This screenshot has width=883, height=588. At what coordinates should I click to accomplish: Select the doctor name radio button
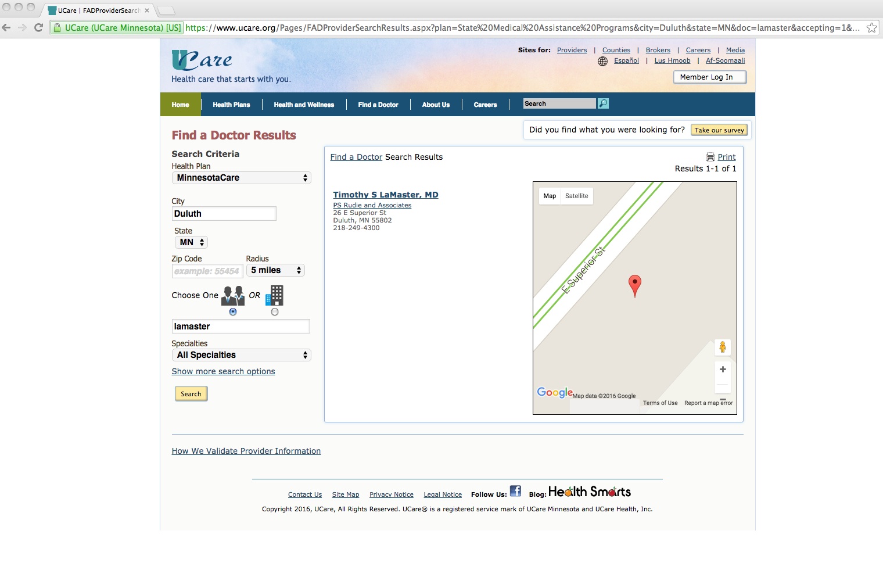pos(233,312)
